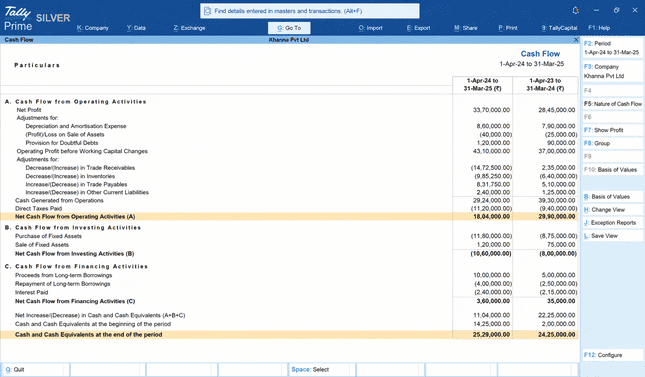Open the O: Import menu
This screenshot has height=377, width=645.
point(370,28)
